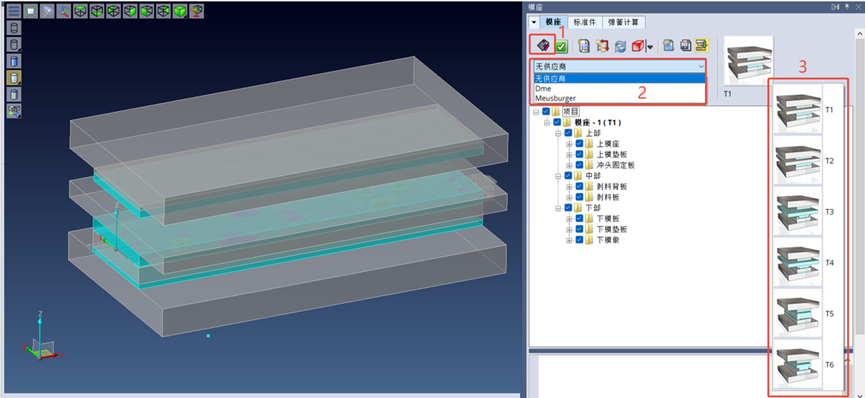This screenshot has height=398, width=865.
Task: Select wireframe cylinder icon with flyout arrow
Action: tap(14, 44)
